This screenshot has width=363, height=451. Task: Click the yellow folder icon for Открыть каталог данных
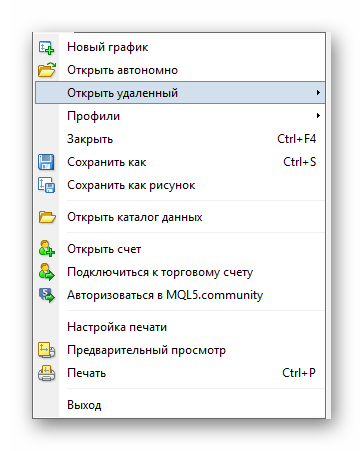tap(47, 217)
